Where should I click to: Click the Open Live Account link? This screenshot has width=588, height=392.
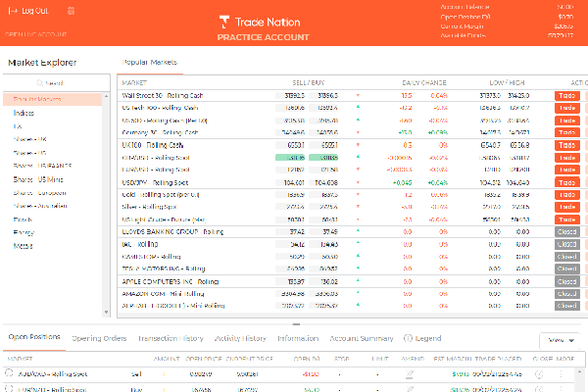[36, 34]
